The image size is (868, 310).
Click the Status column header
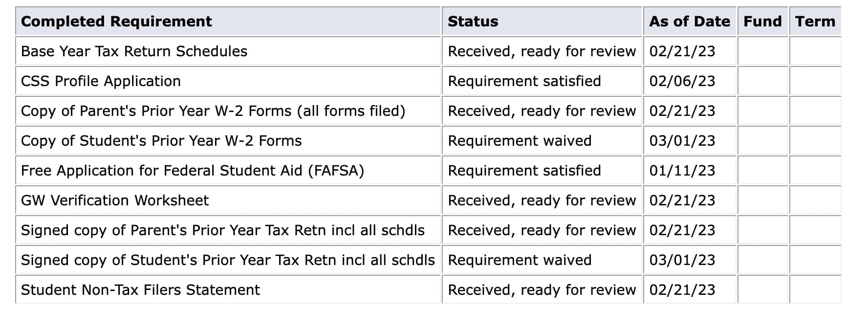tap(473, 22)
